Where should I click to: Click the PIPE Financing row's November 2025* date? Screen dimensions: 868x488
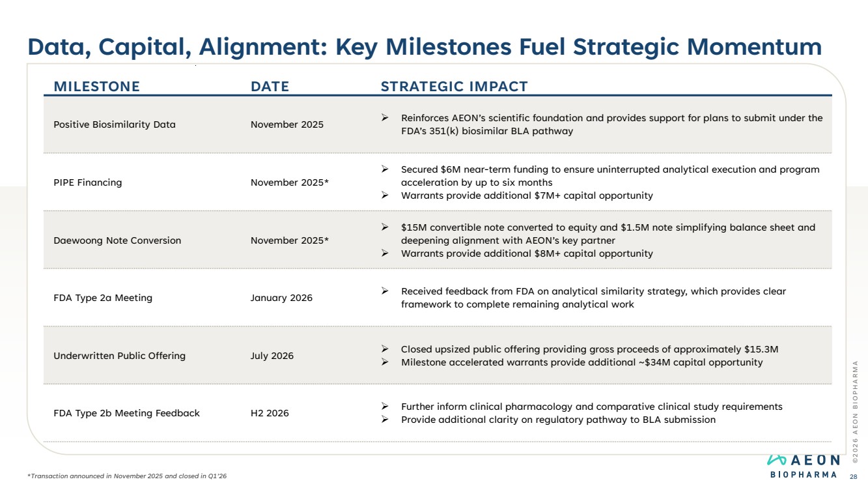coord(290,182)
